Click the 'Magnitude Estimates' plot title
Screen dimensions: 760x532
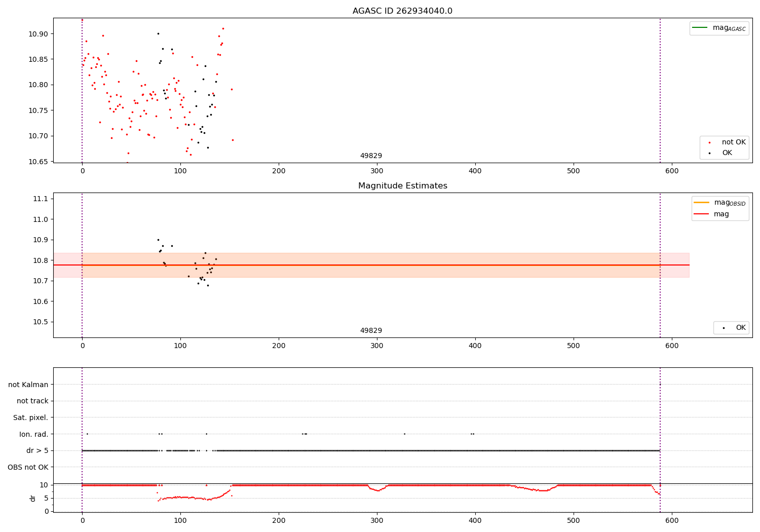coord(402,186)
